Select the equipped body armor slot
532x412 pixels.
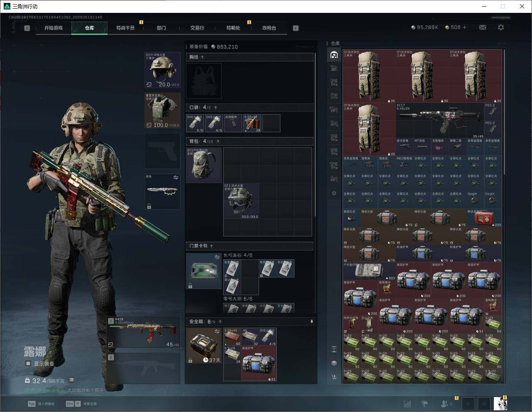pos(162,110)
